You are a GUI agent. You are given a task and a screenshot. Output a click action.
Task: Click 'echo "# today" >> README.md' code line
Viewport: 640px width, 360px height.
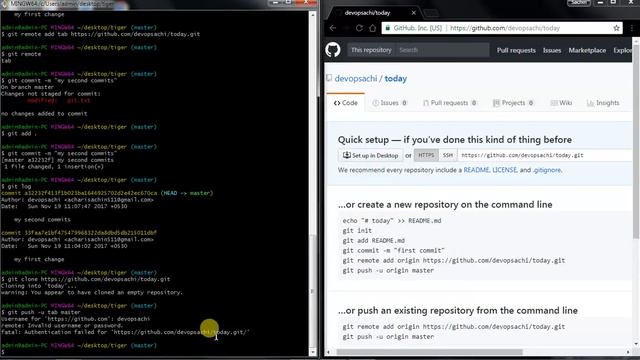point(392,221)
